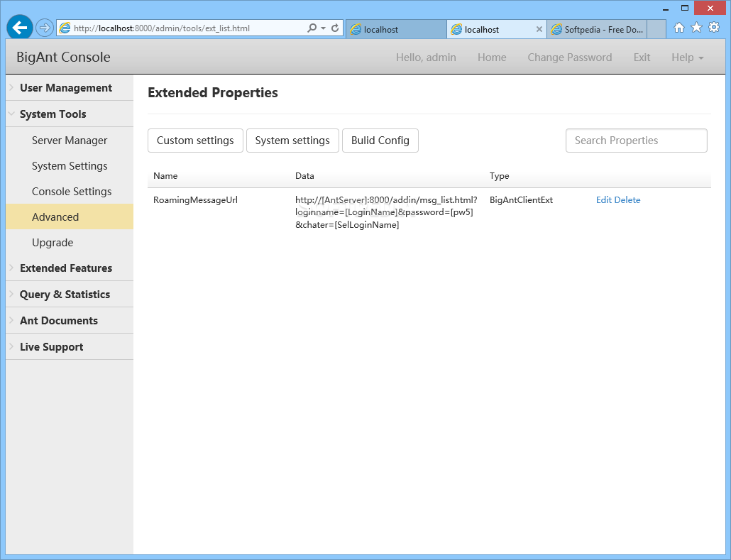This screenshot has height=560, width=731.
Task: Click the browser forward arrow button
Action: click(44, 28)
